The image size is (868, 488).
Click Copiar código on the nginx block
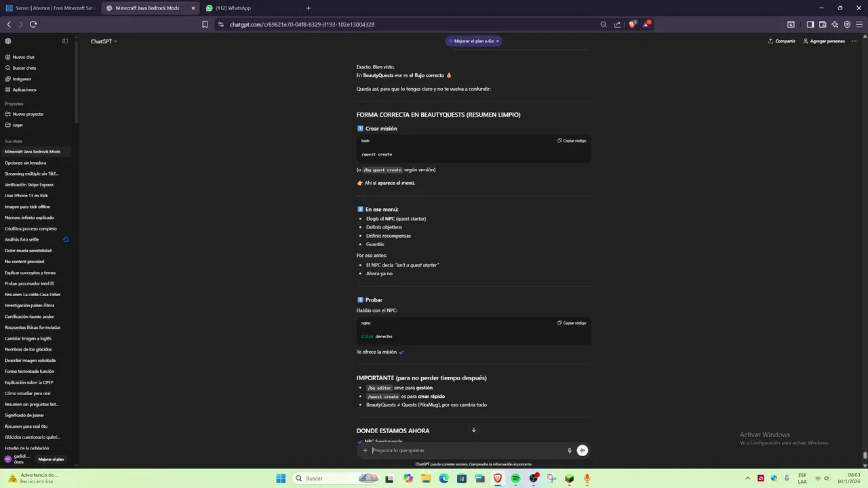click(572, 323)
